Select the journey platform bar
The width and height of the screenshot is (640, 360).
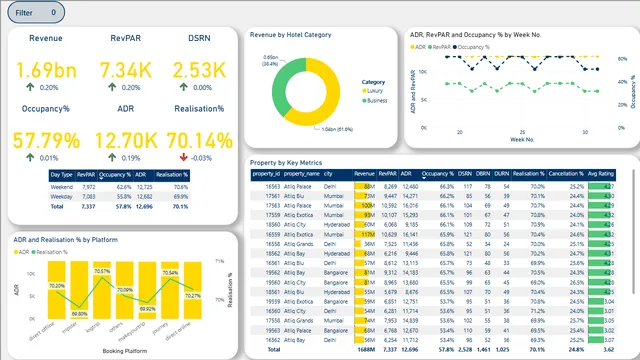pos(170,290)
